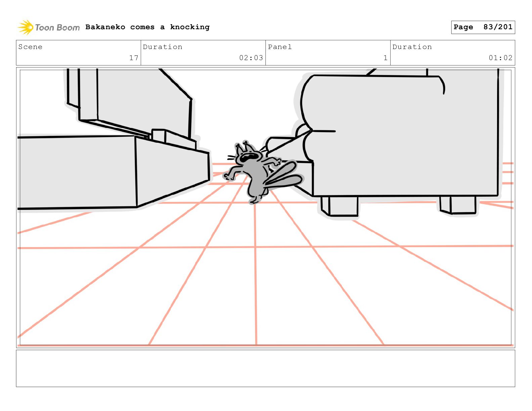
Task: Click the 'Scene' header label
Action: coord(31,47)
